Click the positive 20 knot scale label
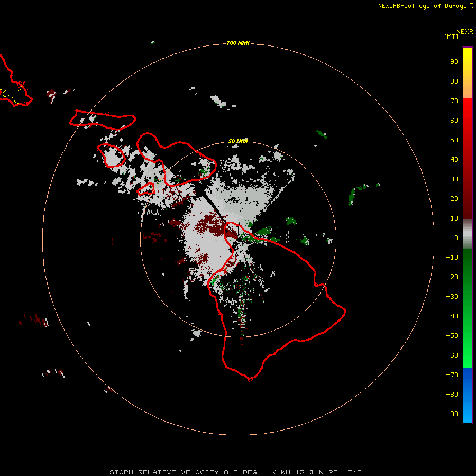 click(454, 199)
